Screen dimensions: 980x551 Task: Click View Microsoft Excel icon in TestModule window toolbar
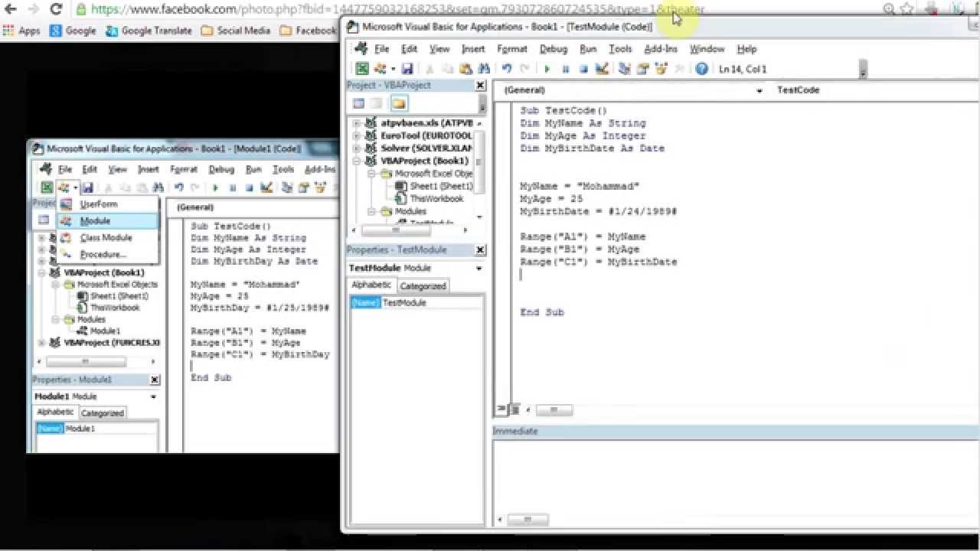362,69
